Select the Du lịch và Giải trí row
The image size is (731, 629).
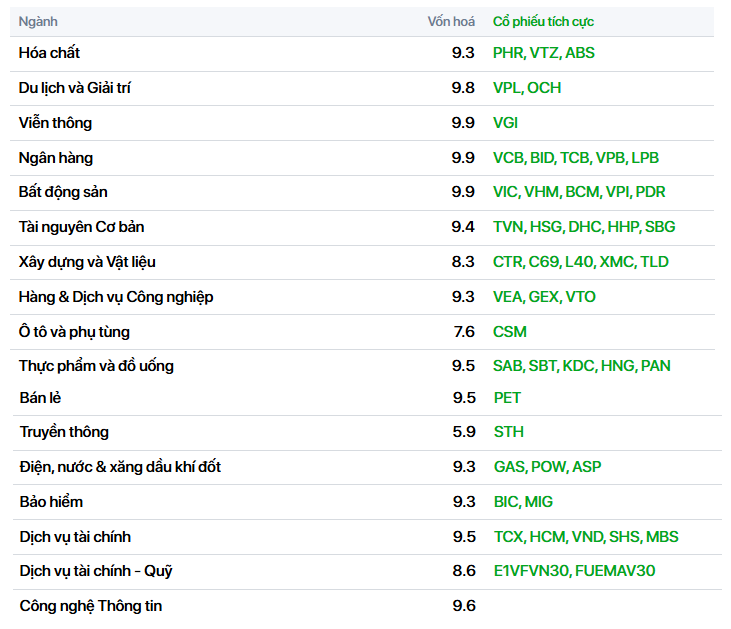[362, 88]
